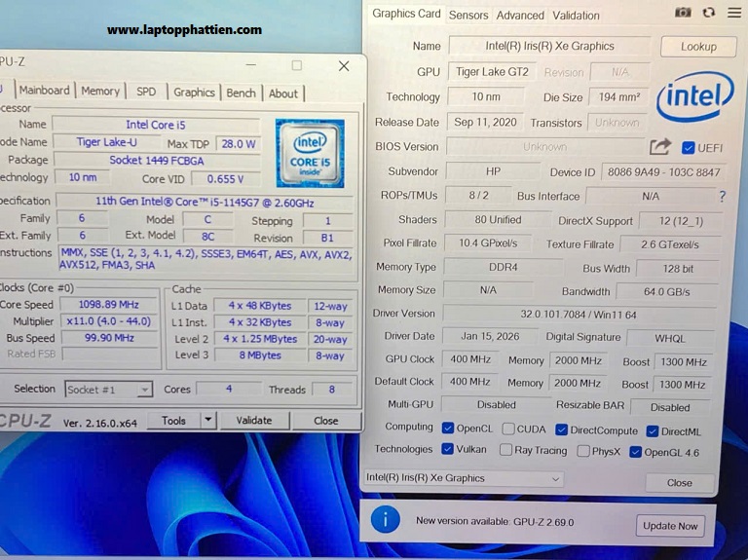Screen dimensions: 748x560
Task: Click the Lookup button
Action: 698,47
